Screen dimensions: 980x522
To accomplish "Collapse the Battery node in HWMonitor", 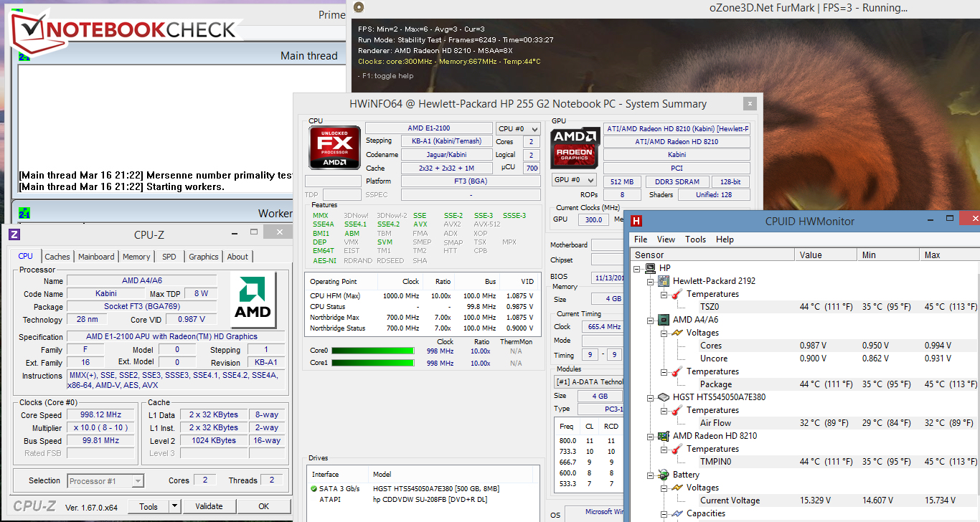I will (651, 475).
